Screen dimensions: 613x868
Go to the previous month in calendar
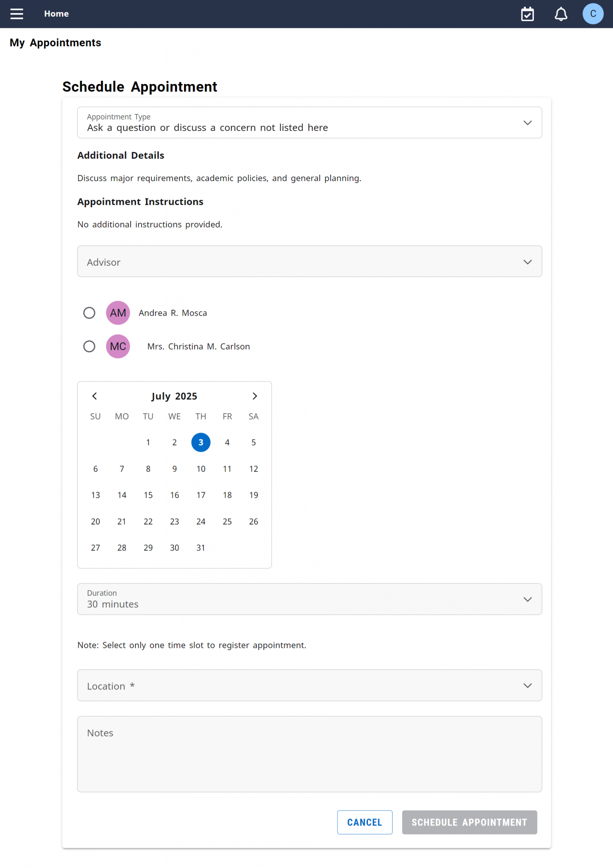point(95,396)
